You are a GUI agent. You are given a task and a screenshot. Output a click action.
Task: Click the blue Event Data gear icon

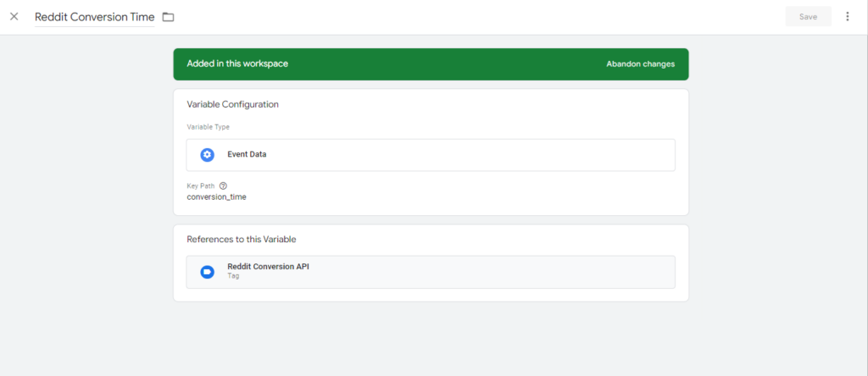(207, 155)
